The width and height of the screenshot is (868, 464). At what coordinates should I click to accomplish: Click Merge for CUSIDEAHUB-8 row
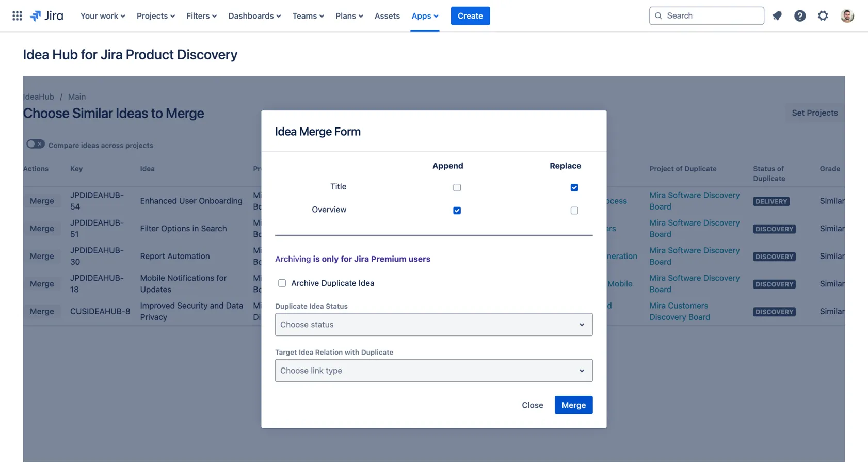(x=42, y=311)
